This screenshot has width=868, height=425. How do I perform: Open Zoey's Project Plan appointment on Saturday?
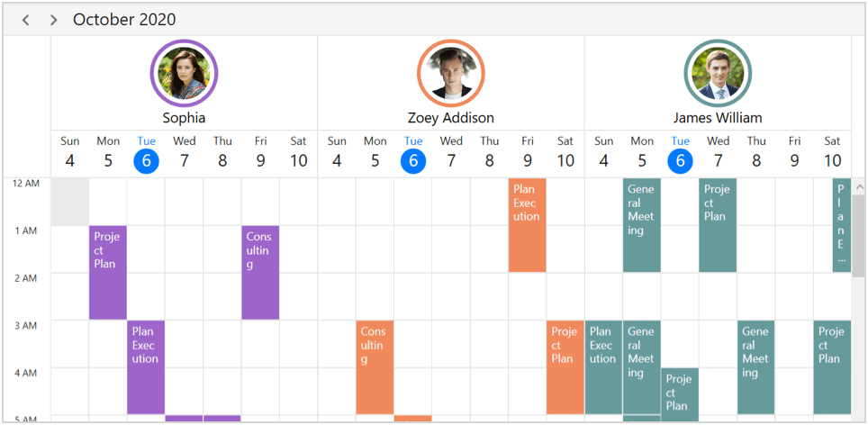click(565, 366)
